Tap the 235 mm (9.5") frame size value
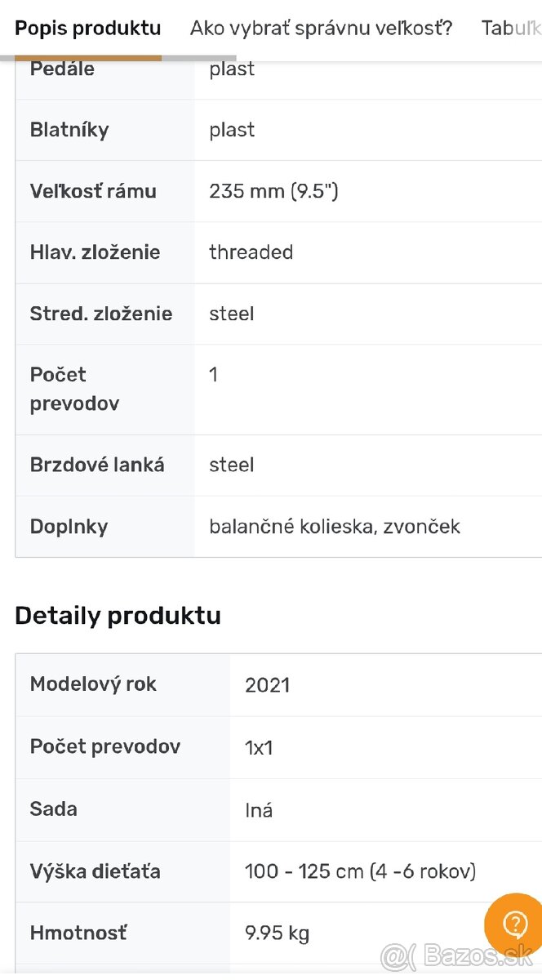The height and width of the screenshot is (980, 542). coord(273,191)
